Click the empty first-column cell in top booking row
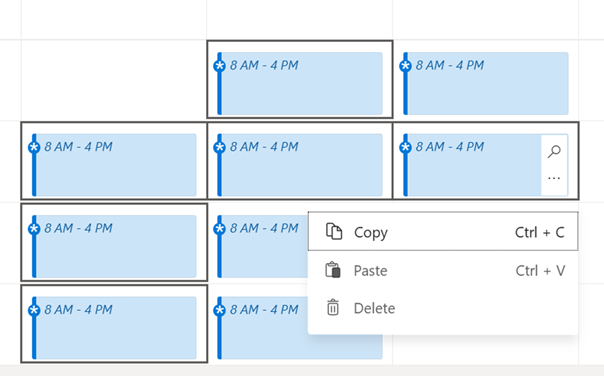The width and height of the screenshot is (604, 376). [114, 80]
